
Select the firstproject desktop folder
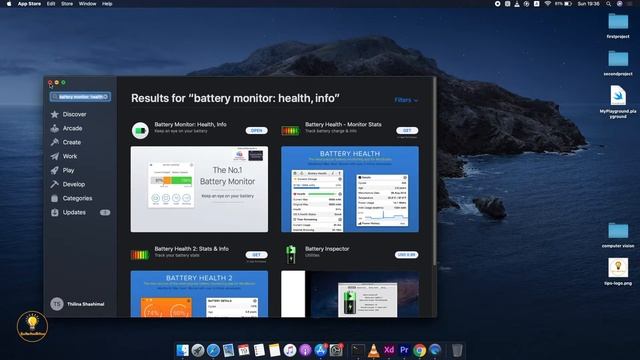(618, 25)
